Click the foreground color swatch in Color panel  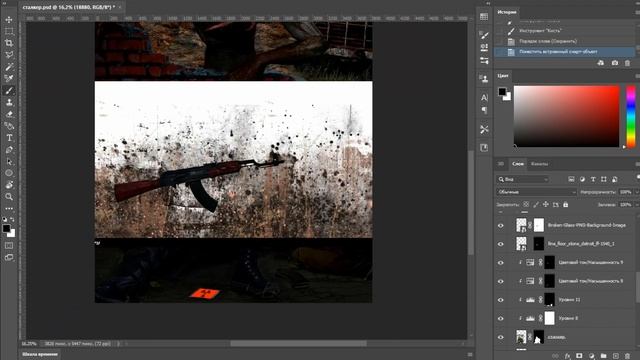coord(502,91)
